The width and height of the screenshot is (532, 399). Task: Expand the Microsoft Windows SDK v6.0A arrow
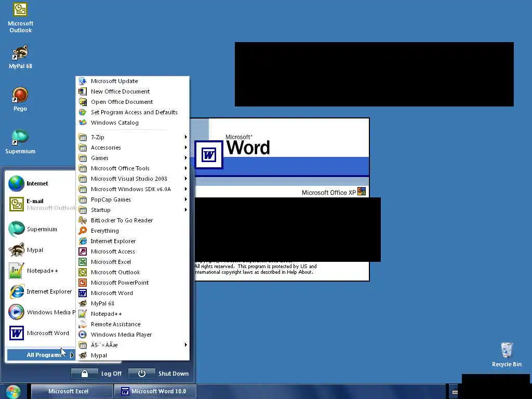coord(185,189)
